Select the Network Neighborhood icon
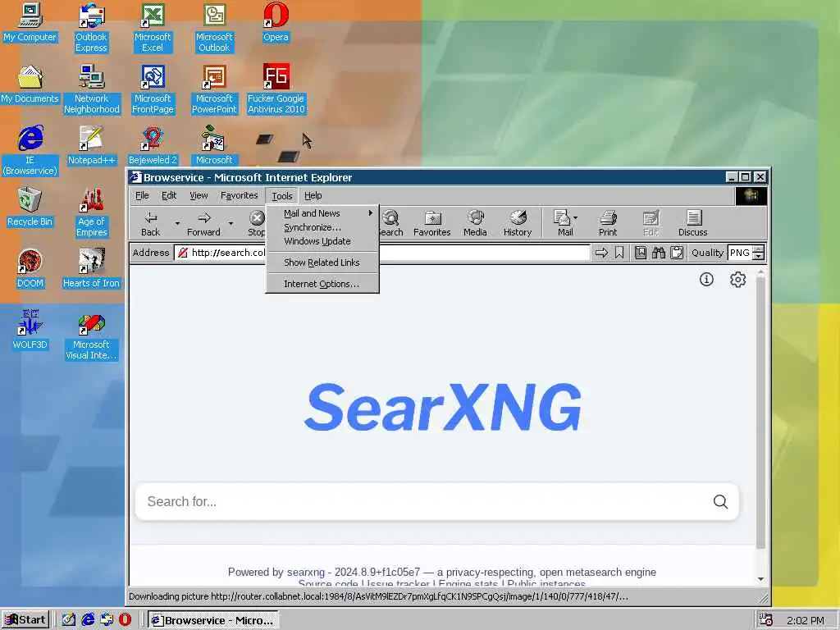 (92, 89)
